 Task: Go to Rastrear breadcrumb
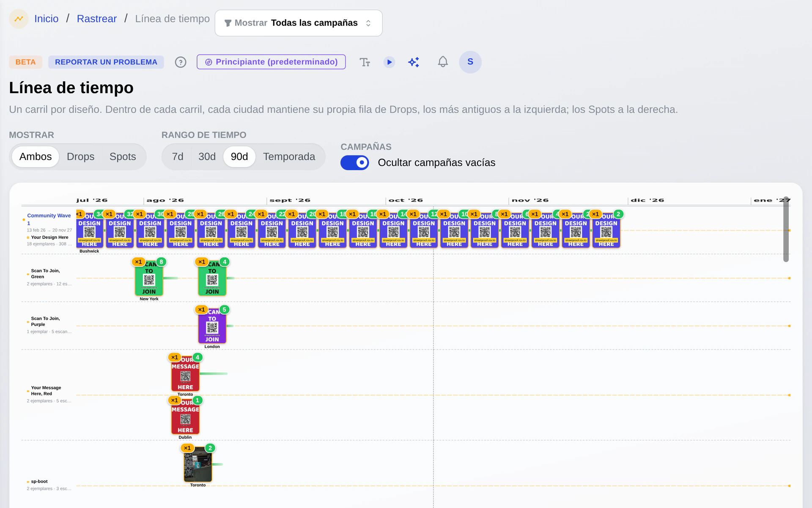click(97, 19)
